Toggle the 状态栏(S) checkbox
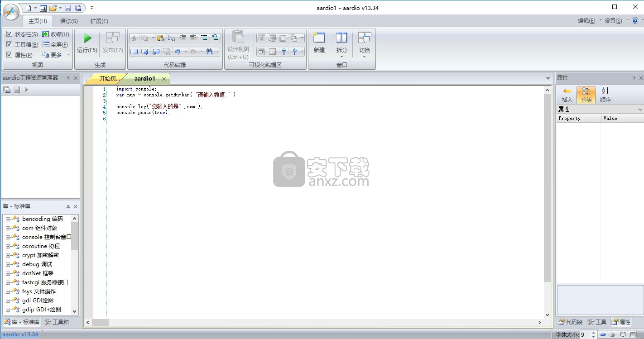This screenshot has width=644, height=339. [9, 34]
